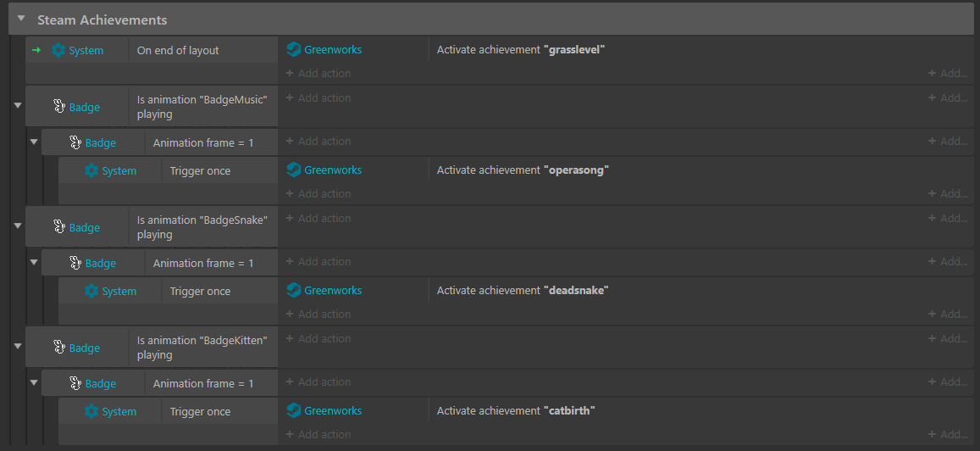Click the right-side "Add..." link below the catbirth action
This screenshot has height=451, width=980.
tap(948, 434)
